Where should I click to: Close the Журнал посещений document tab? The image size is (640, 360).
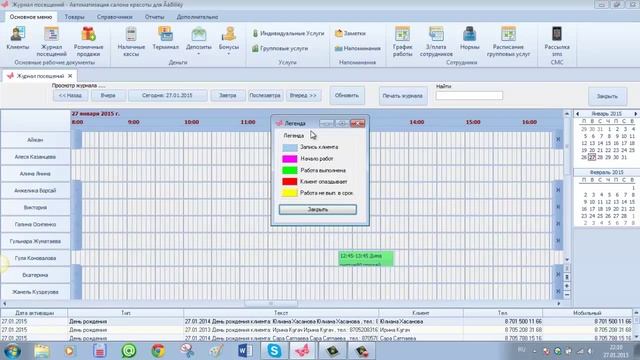(70, 76)
